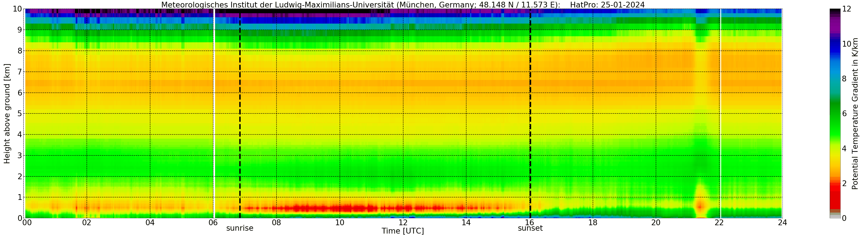This screenshot has height=237, width=868.
Task: Click the 'Height above ground [km]' axis label
Action: pyautogui.click(x=7, y=113)
